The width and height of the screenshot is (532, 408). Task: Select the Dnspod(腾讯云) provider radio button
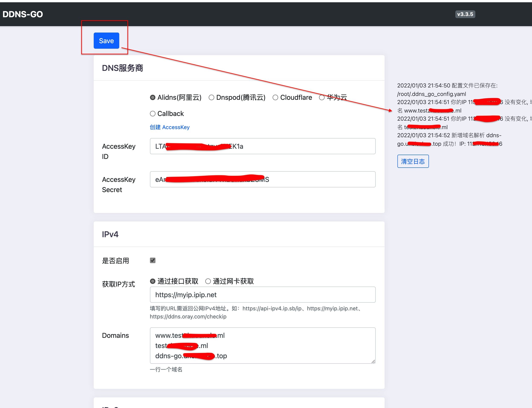[211, 97]
